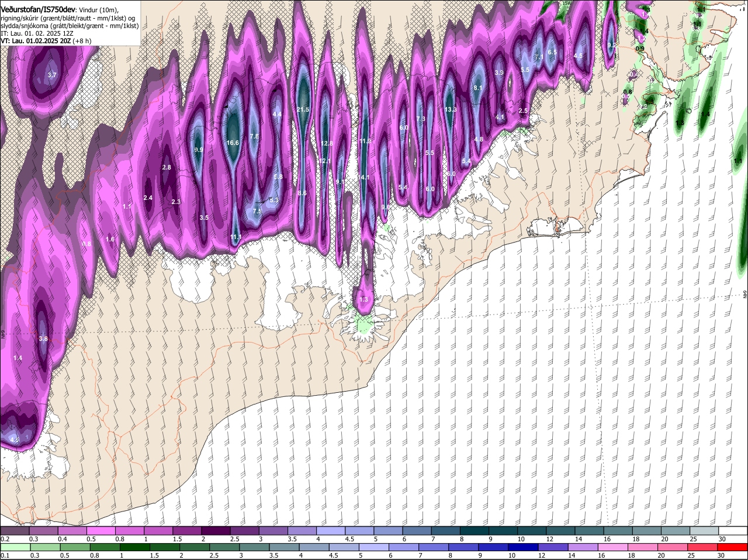Select the 'IT: Lau. 01. 02. 2025 12Z' line
The width and height of the screenshot is (748, 560).
click(x=37, y=33)
